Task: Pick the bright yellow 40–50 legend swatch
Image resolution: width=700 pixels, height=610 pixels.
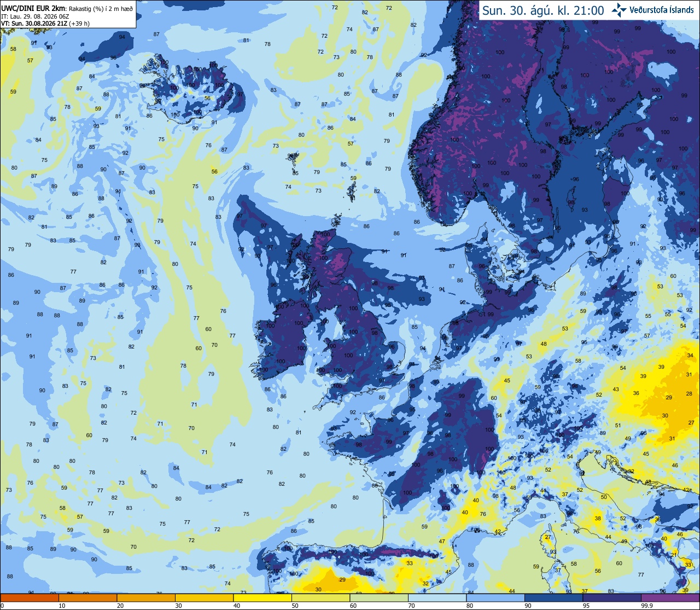Action: point(262,597)
